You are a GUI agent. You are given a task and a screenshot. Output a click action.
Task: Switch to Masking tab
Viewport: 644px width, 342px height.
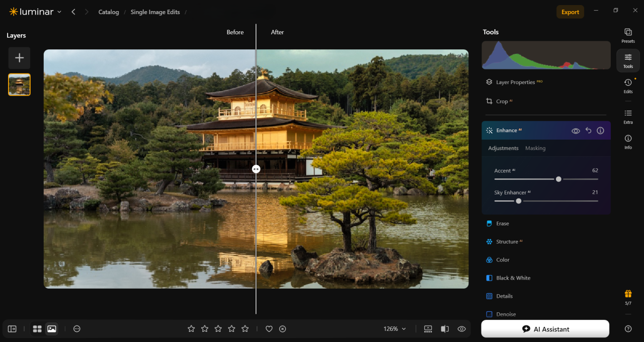535,148
